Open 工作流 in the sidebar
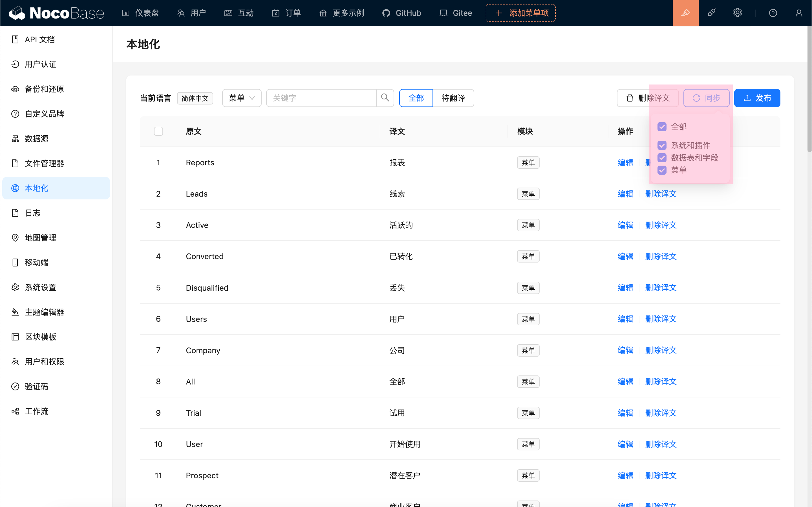This screenshot has height=507, width=812. (37, 411)
